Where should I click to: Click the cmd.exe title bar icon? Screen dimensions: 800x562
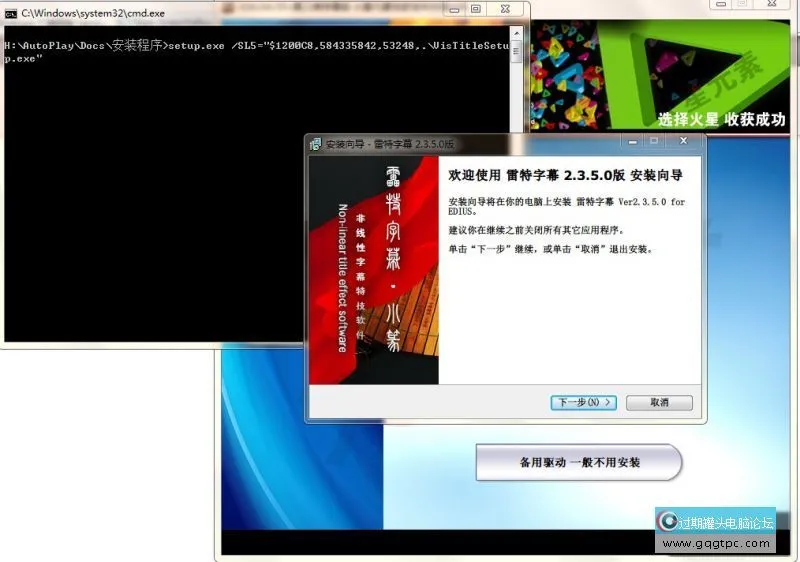click(10, 14)
